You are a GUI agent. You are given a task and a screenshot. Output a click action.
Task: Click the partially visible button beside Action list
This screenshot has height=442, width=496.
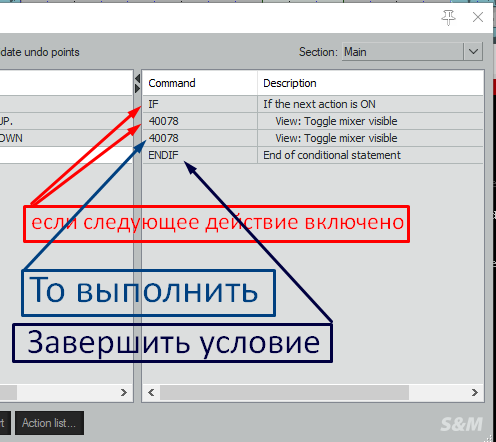5,423
